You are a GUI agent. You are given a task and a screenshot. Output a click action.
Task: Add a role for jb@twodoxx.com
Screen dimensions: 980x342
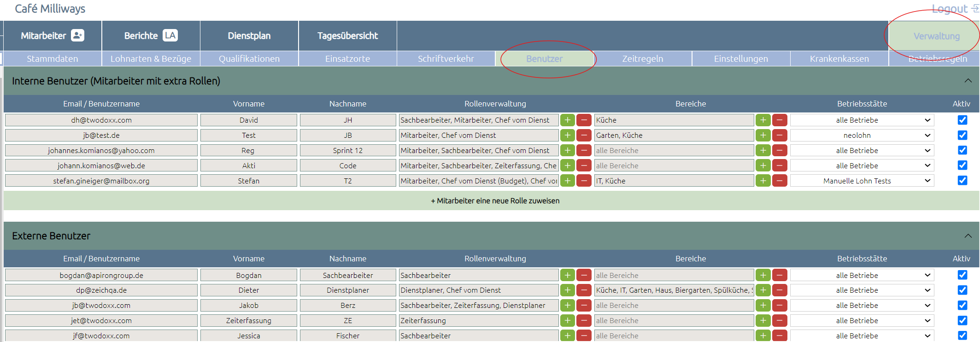pyautogui.click(x=568, y=305)
